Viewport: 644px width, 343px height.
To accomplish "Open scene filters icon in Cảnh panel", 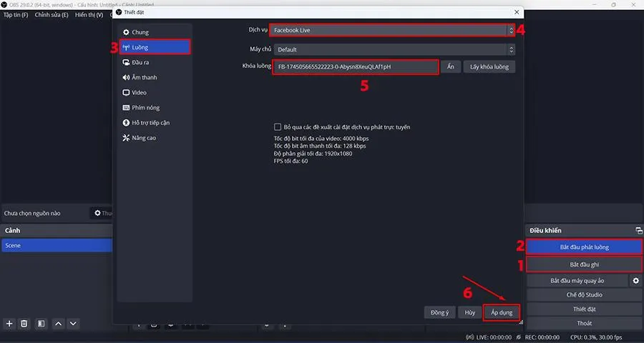I will tap(41, 324).
